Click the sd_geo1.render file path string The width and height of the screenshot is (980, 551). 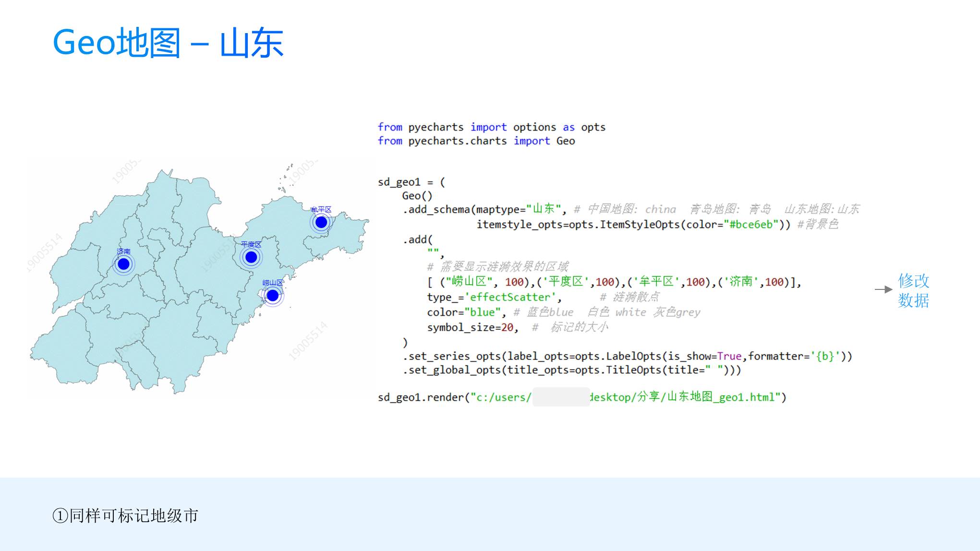click(627, 397)
